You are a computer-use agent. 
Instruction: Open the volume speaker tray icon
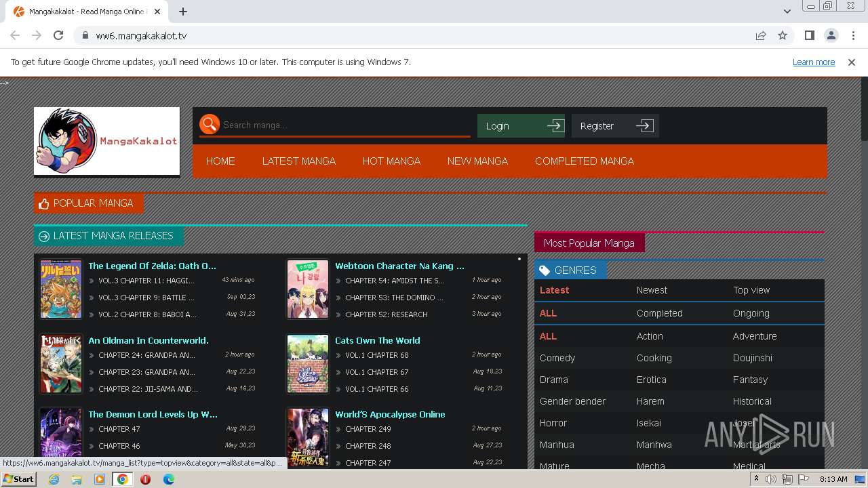[x=771, y=479]
